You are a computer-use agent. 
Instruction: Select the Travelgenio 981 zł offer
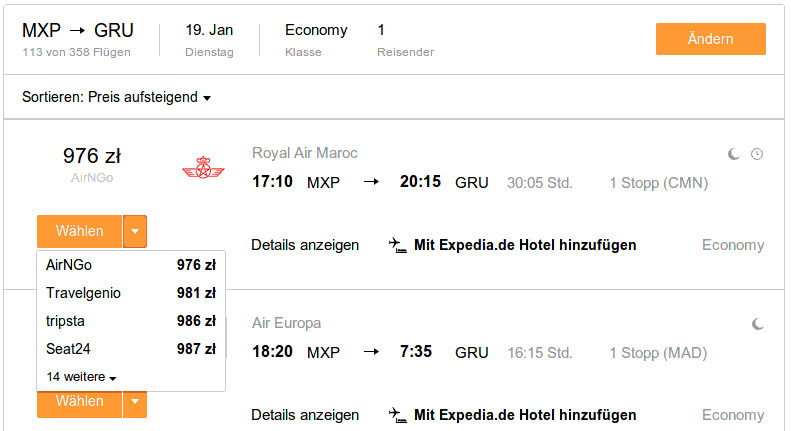pos(131,293)
